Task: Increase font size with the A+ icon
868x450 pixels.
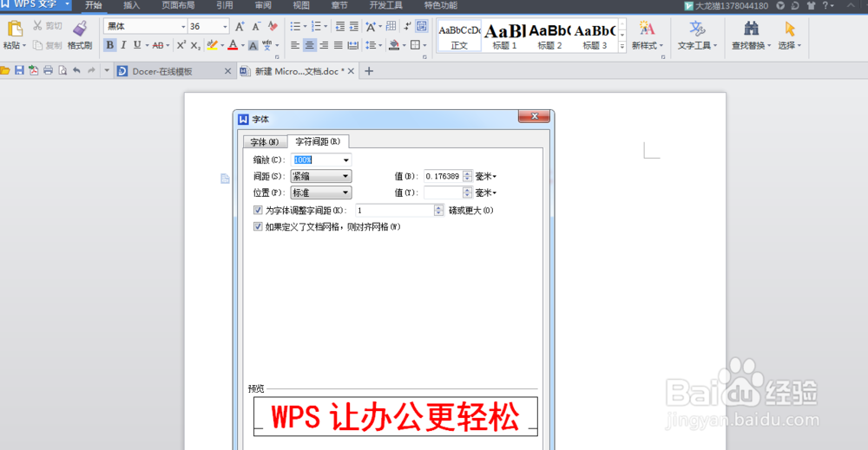Action: (x=240, y=26)
